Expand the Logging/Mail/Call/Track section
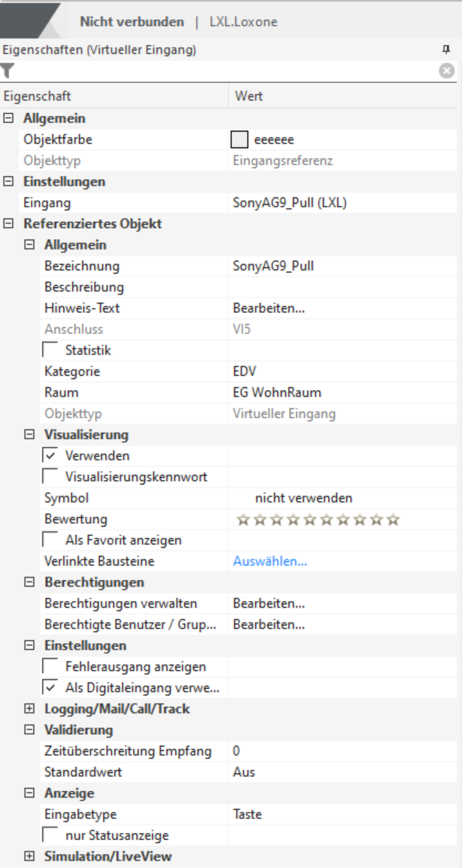The height and width of the screenshot is (868, 462). 30,709
